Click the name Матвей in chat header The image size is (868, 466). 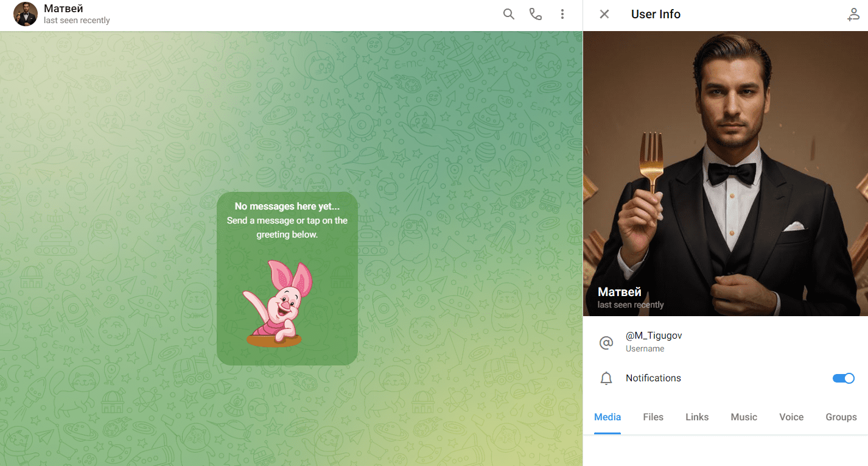point(64,9)
